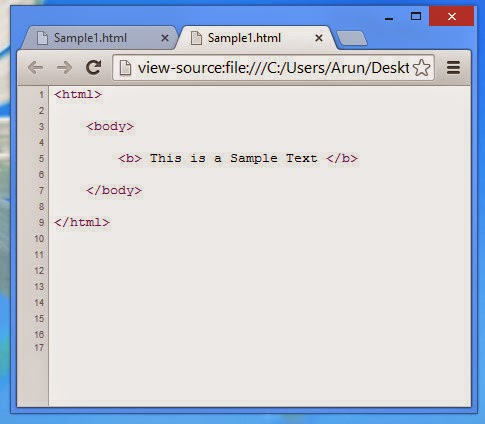Image resolution: width=485 pixels, height=424 pixels.
Task: Click the page icon on the first tab
Action: (x=42, y=38)
